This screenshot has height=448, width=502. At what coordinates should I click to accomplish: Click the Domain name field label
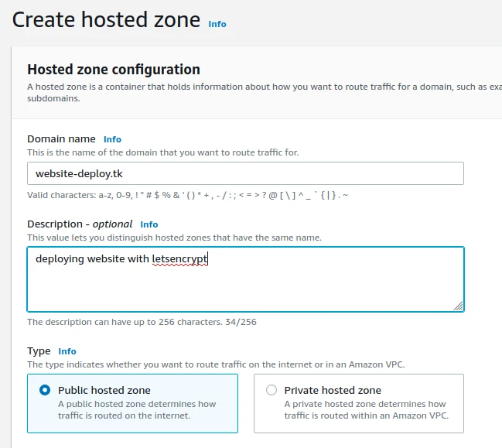pos(61,139)
